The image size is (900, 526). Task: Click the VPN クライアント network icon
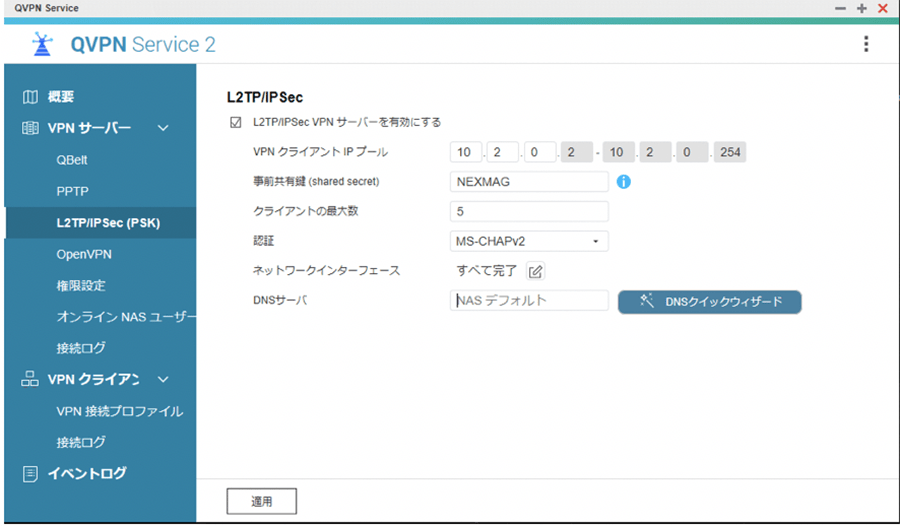tap(30, 379)
